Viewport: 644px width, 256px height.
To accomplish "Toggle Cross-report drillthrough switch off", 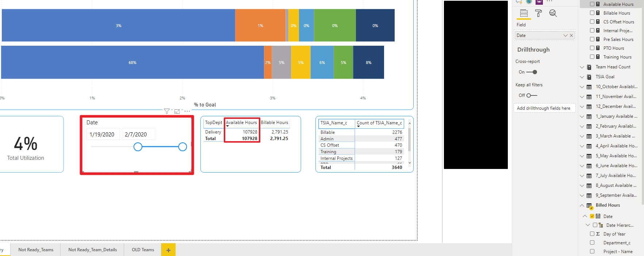I will (532, 72).
